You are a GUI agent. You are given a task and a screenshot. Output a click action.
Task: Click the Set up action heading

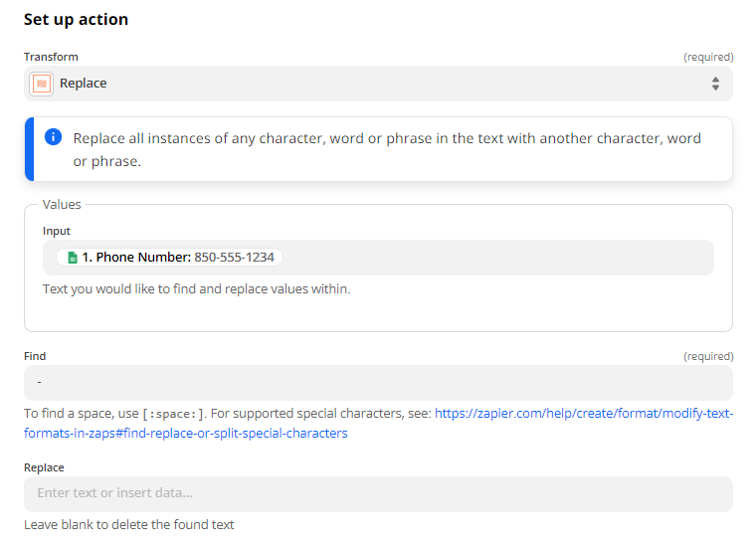[77, 19]
